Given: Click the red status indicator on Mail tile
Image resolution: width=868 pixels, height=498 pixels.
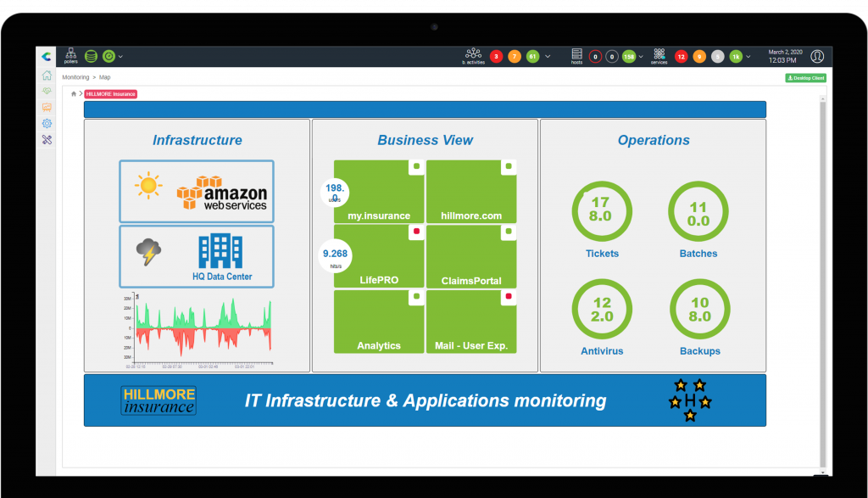Looking at the screenshot, I should (x=509, y=296).
